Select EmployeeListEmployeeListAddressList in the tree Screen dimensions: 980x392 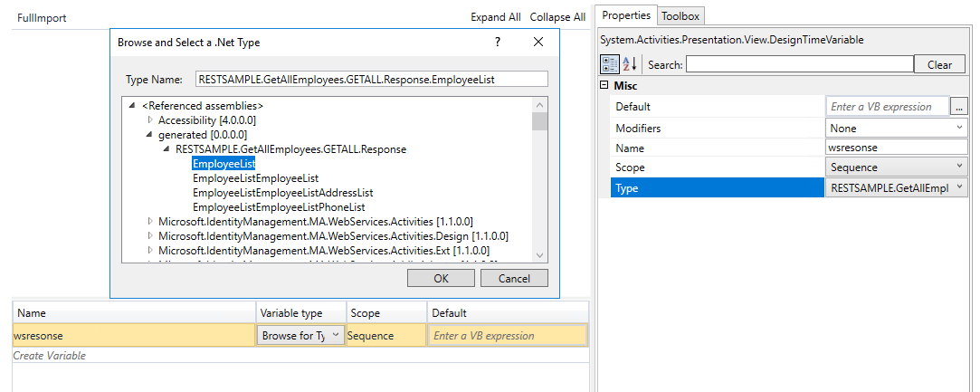pos(283,193)
